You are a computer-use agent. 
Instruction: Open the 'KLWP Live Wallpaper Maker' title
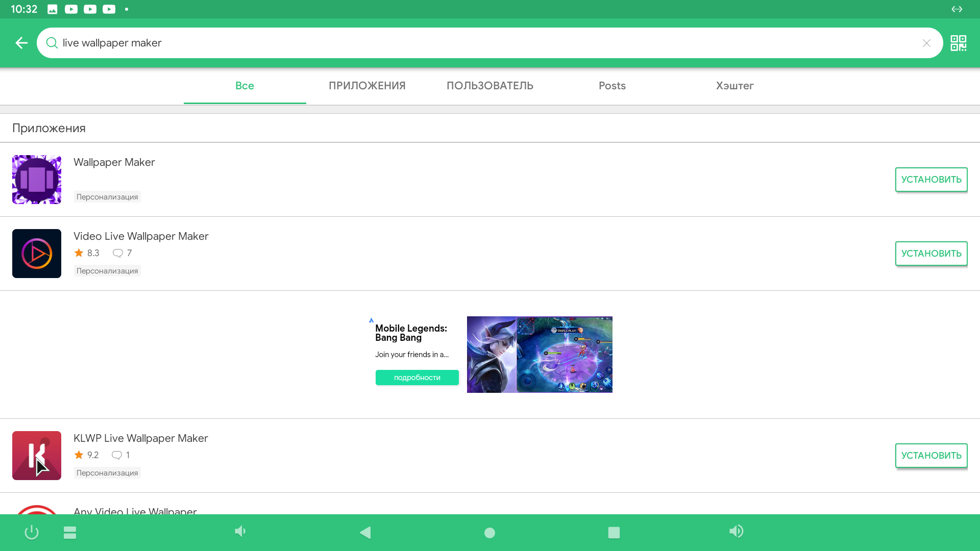point(140,438)
